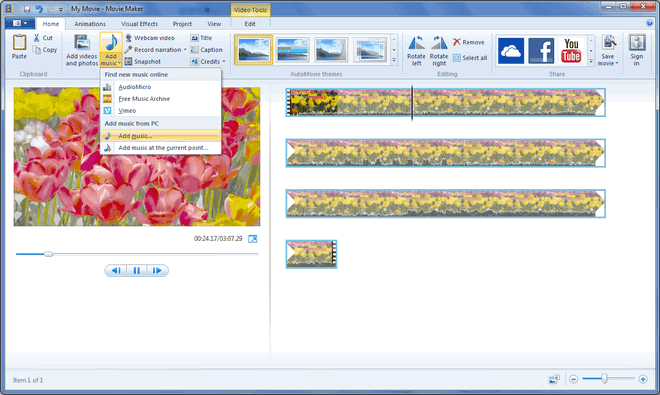Rotate left the selected video
Image resolution: width=660 pixels, height=395 pixels.
416,51
